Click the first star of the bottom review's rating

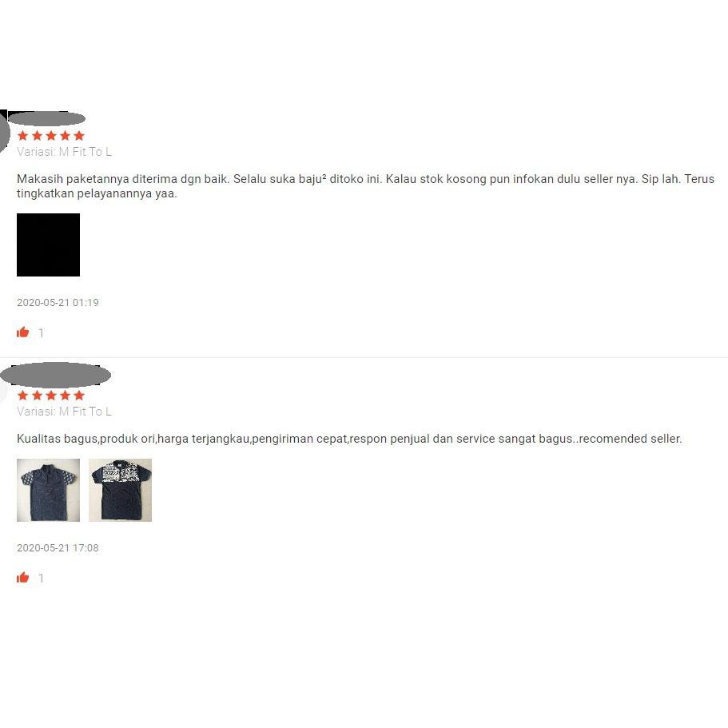pos(22,395)
